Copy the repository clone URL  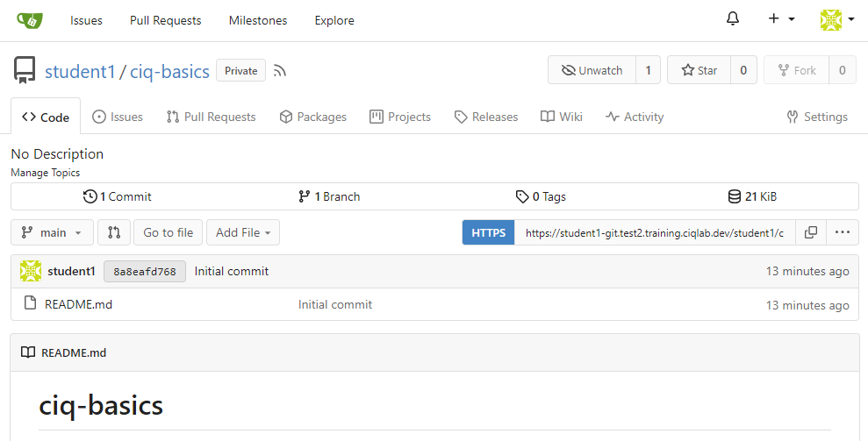click(811, 232)
